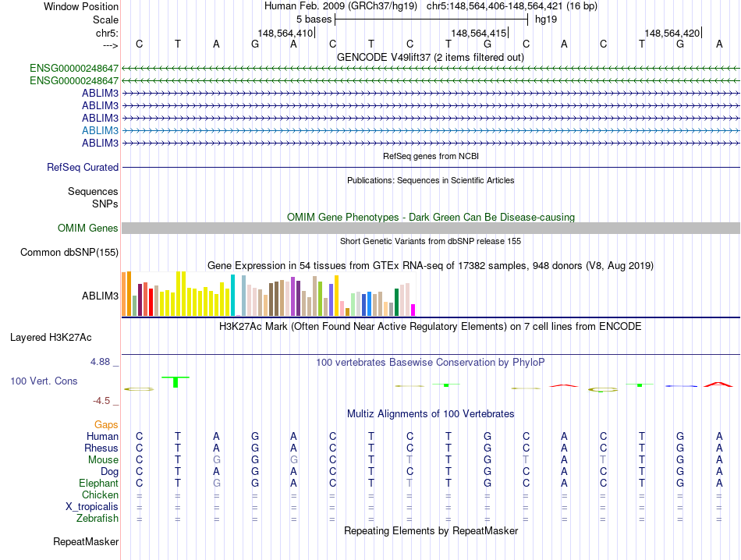Click the '100 Vert. Cons' track label
741x560 pixels.
click(44, 381)
